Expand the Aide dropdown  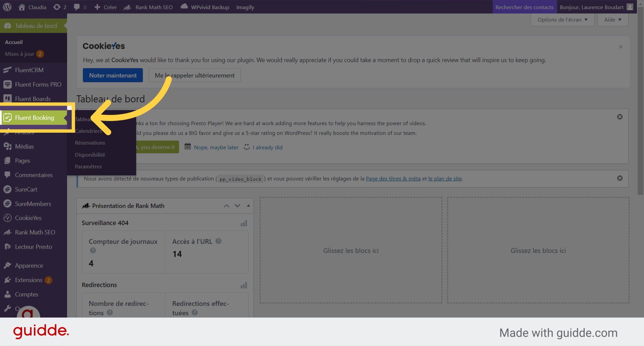[613, 20]
